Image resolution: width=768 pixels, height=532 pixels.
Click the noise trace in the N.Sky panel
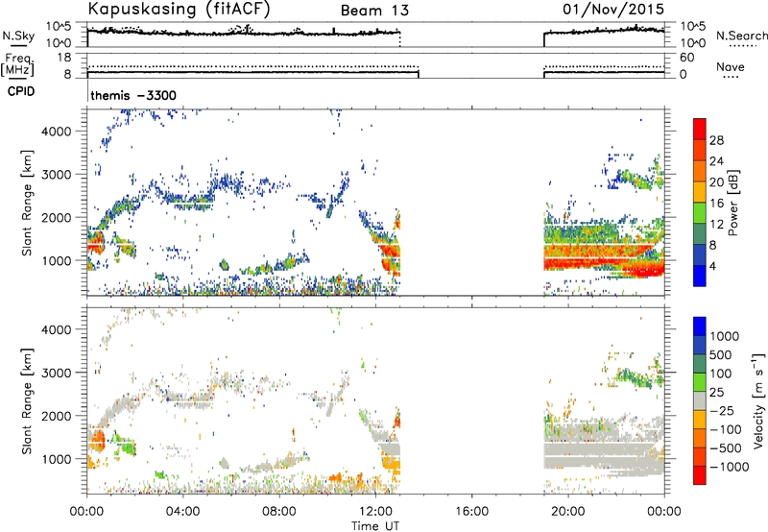(x=244, y=33)
